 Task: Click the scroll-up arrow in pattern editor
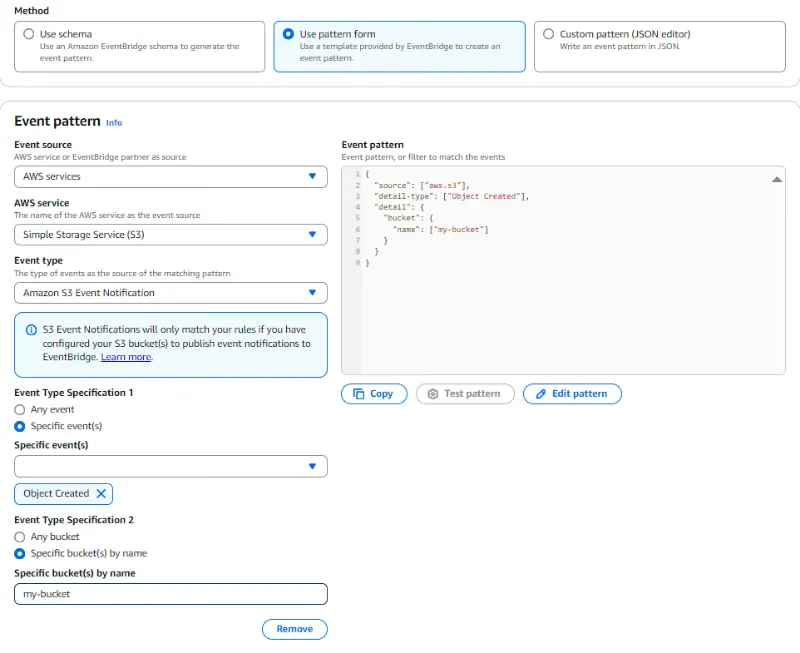click(777, 180)
